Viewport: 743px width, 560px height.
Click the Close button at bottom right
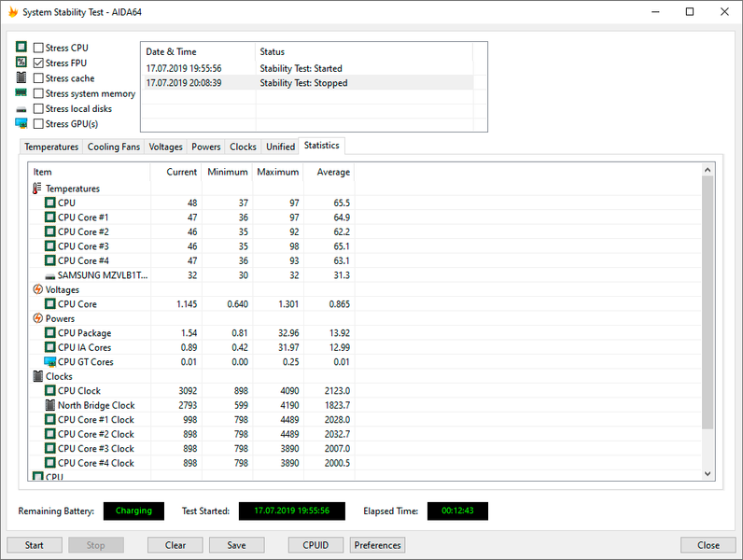(708, 545)
